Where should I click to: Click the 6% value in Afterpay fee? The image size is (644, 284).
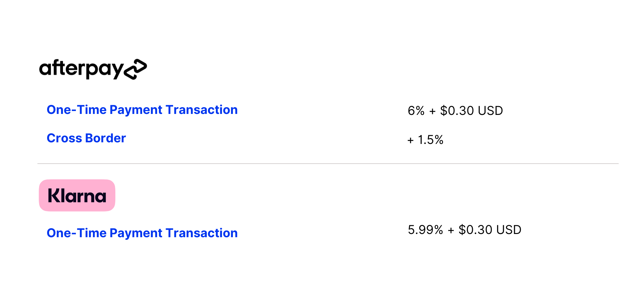tap(416, 111)
